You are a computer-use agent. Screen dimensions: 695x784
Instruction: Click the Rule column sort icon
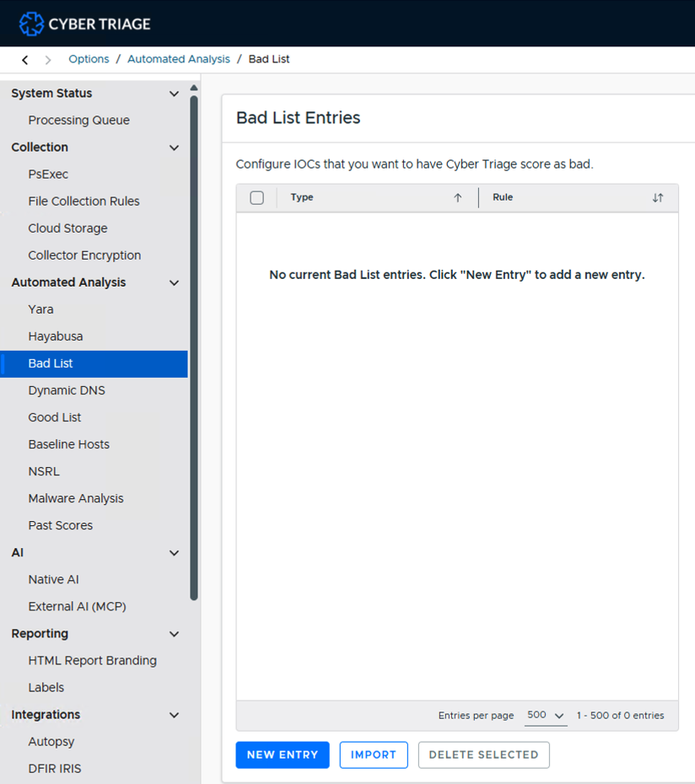click(658, 197)
